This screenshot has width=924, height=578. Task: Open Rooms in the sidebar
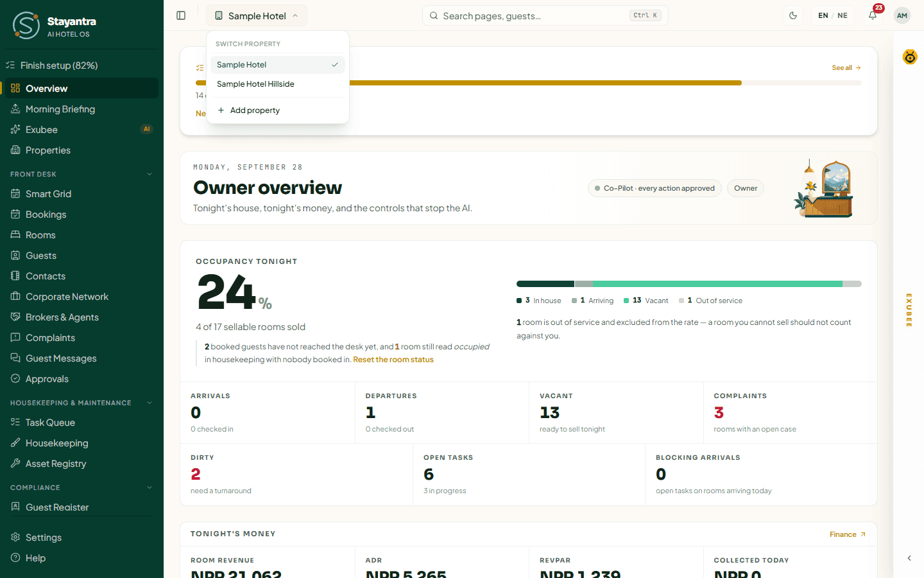pyautogui.click(x=81, y=235)
